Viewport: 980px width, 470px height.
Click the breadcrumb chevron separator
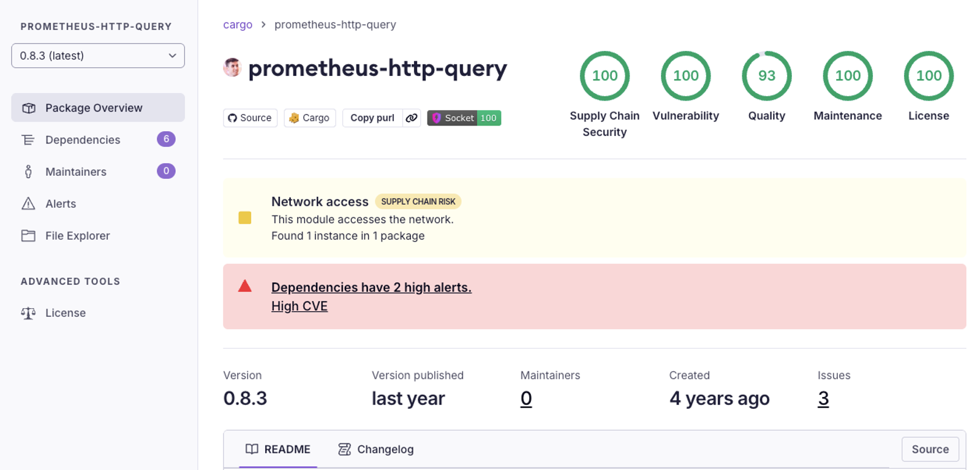pos(263,25)
